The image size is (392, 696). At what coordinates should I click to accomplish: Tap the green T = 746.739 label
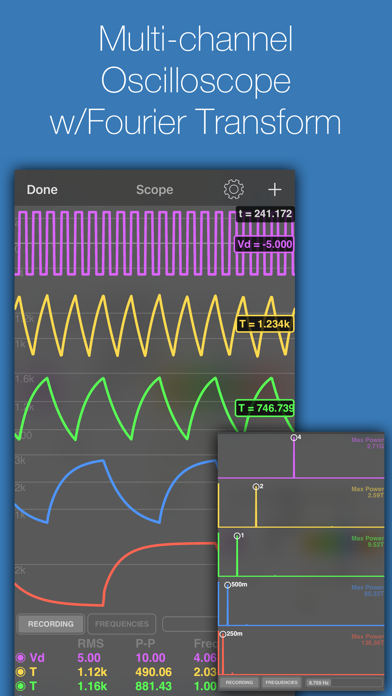pos(265,408)
